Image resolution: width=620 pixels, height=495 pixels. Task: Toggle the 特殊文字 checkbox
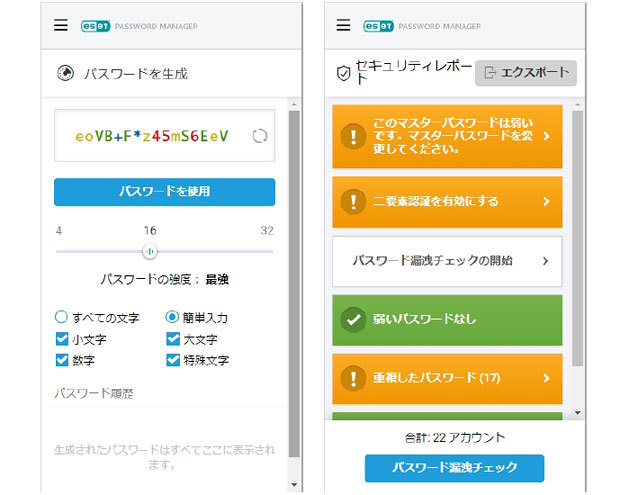pos(172,360)
